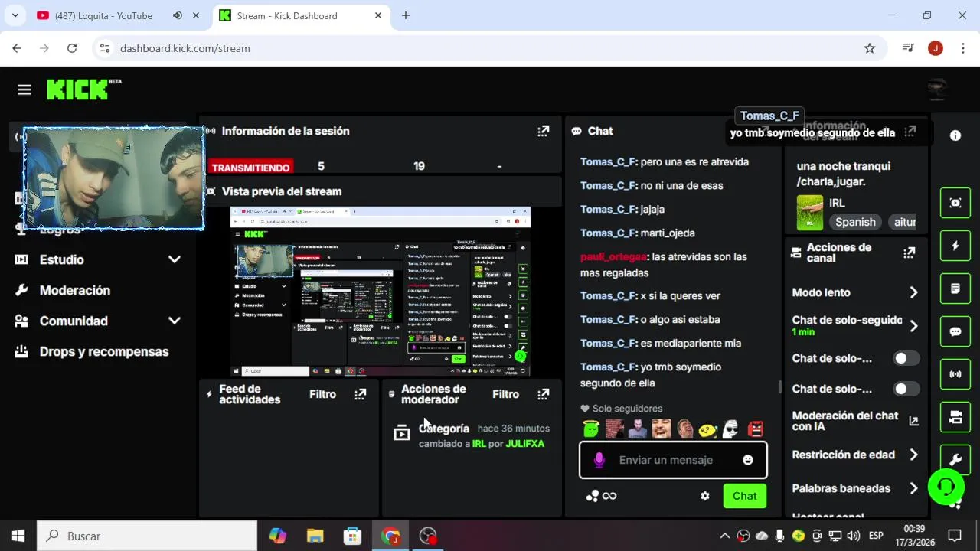Pop out the Acciones de canal panel
Screen dimensions: 980x551
click(x=910, y=253)
